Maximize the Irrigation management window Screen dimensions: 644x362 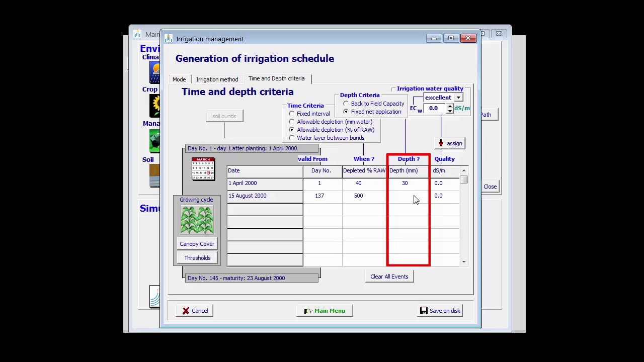tap(451, 38)
